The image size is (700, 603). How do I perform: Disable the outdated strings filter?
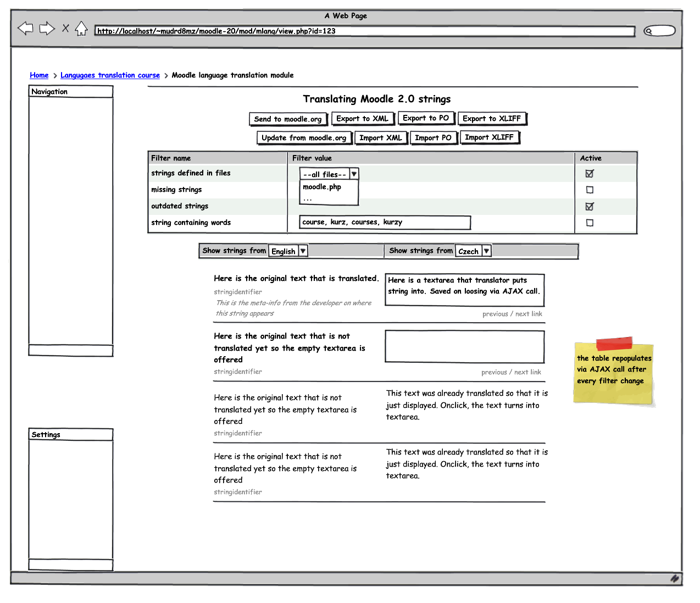590,206
